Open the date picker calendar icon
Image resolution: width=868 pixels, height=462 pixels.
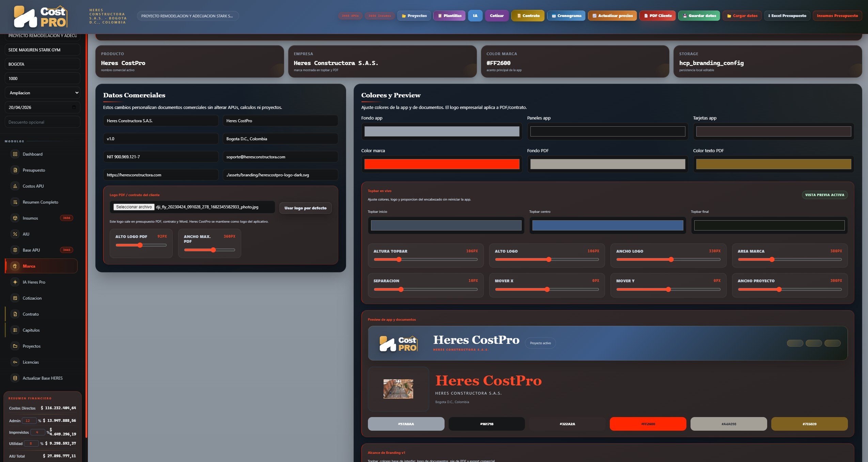tap(74, 107)
